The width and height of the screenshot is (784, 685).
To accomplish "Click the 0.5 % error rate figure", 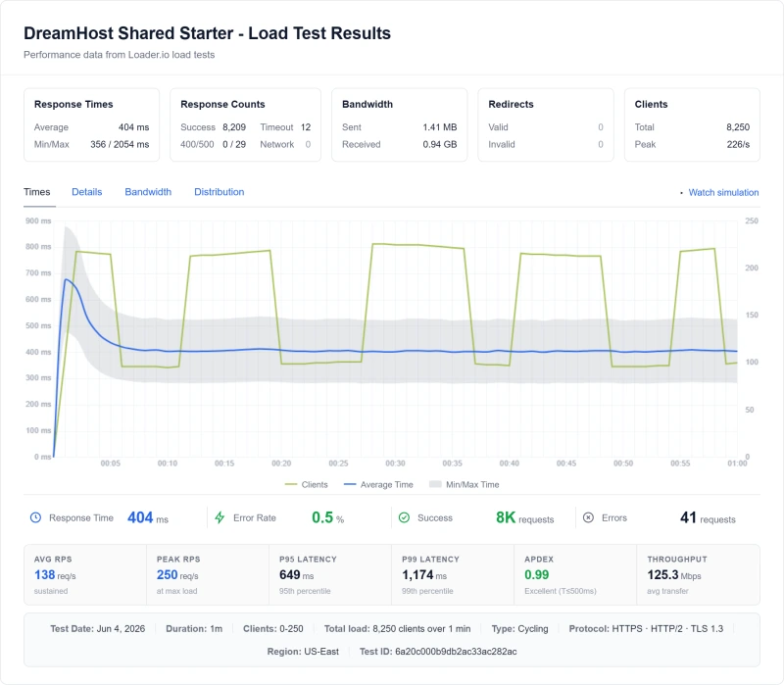I will (x=328, y=517).
